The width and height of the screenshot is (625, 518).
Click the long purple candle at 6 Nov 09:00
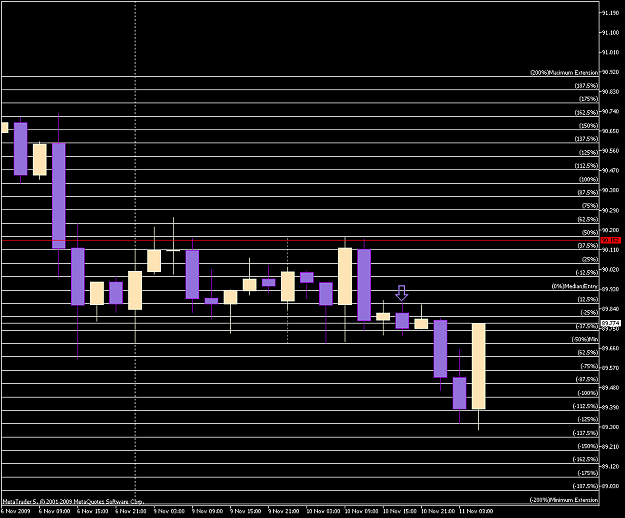(x=59, y=195)
